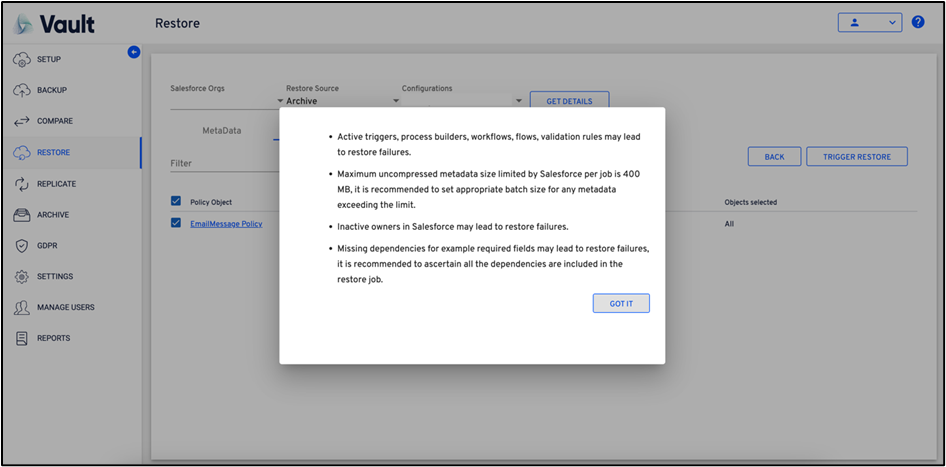Image resolution: width=946 pixels, height=467 pixels.
Task: Open the Backup cloud upload icon
Action: point(21,91)
